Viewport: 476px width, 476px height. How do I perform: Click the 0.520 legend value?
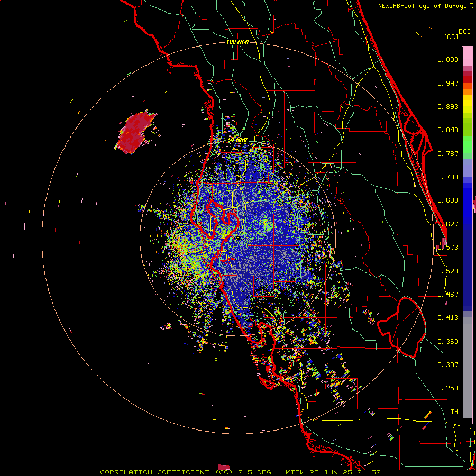tap(448, 271)
